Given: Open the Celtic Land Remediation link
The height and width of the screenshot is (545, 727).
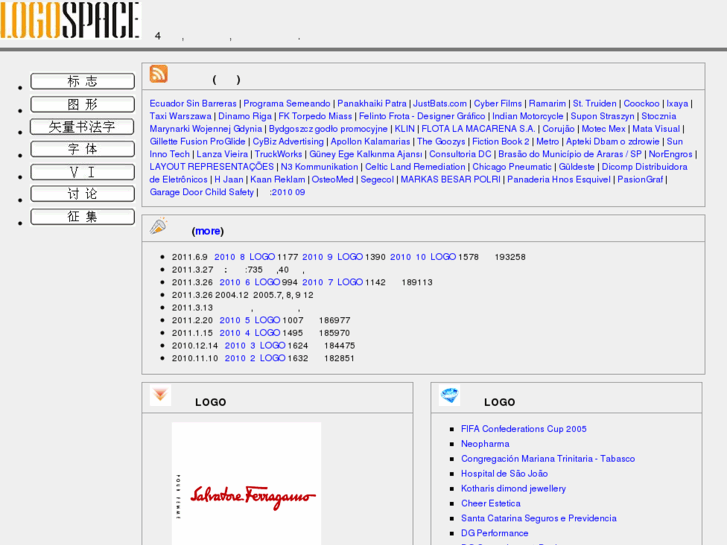Looking at the screenshot, I should point(415,167).
